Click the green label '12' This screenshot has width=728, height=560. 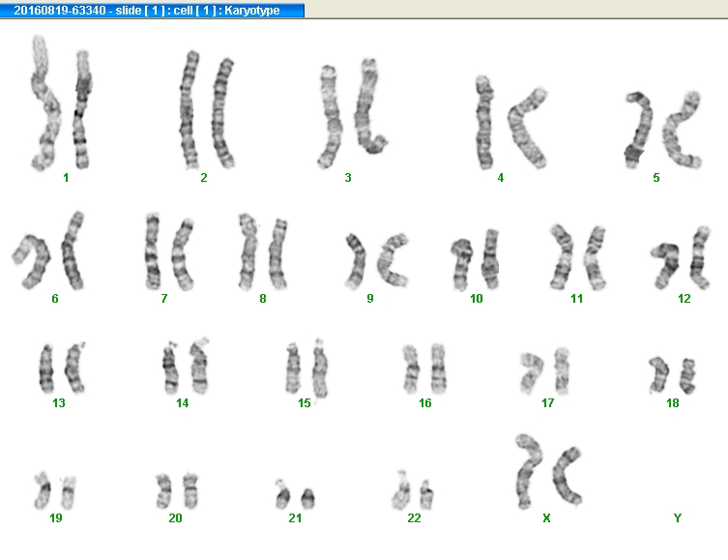pyautogui.click(x=684, y=299)
